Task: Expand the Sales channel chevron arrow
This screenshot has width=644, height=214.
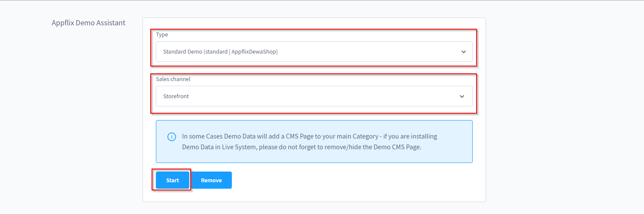Action: (x=462, y=96)
